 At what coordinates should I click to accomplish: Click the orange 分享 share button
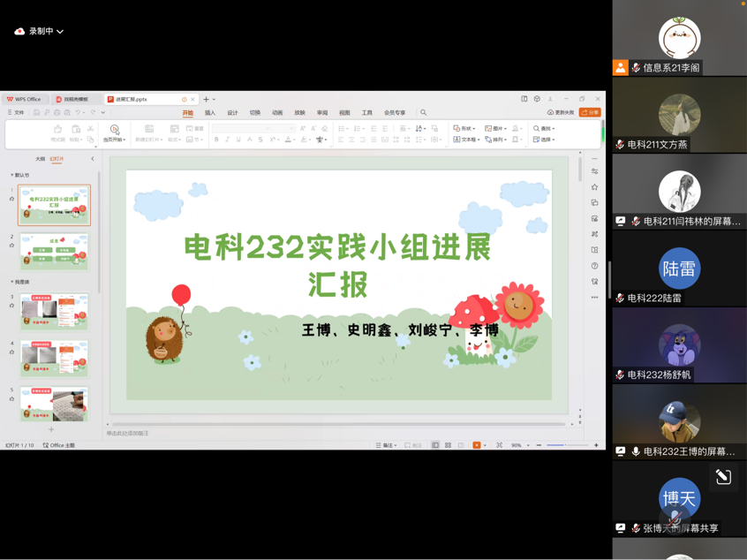pyautogui.click(x=590, y=113)
